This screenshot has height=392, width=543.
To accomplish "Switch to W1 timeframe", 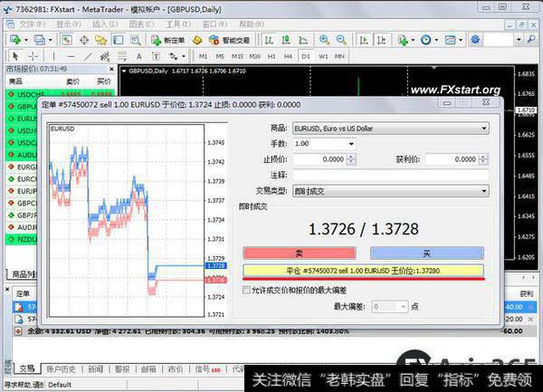I will click(323, 56).
